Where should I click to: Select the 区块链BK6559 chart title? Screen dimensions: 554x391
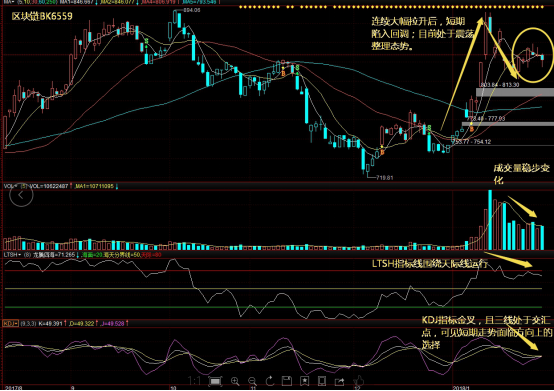pos(42,17)
